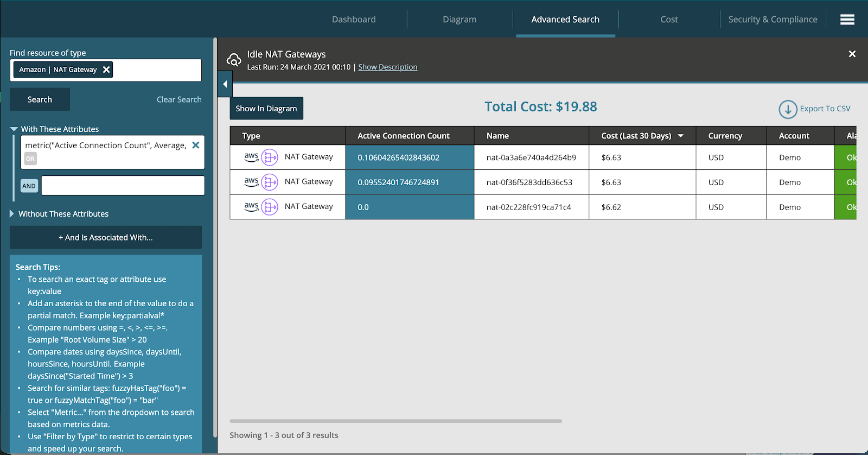Screen dimensions: 868x455
Task: Click the empty AND attribute input field
Action: pos(123,186)
